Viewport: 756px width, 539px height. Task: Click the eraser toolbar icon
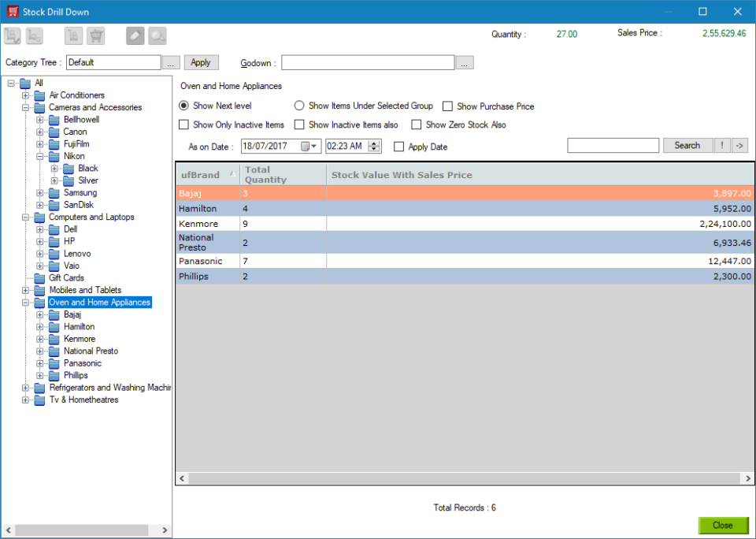(x=135, y=35)
